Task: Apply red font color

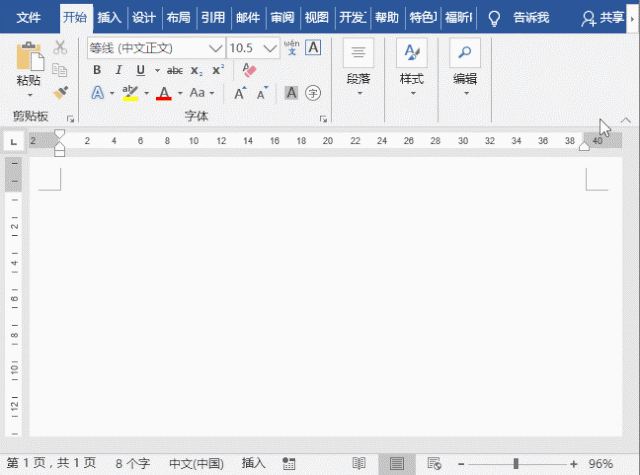Action: pos(164,93)
